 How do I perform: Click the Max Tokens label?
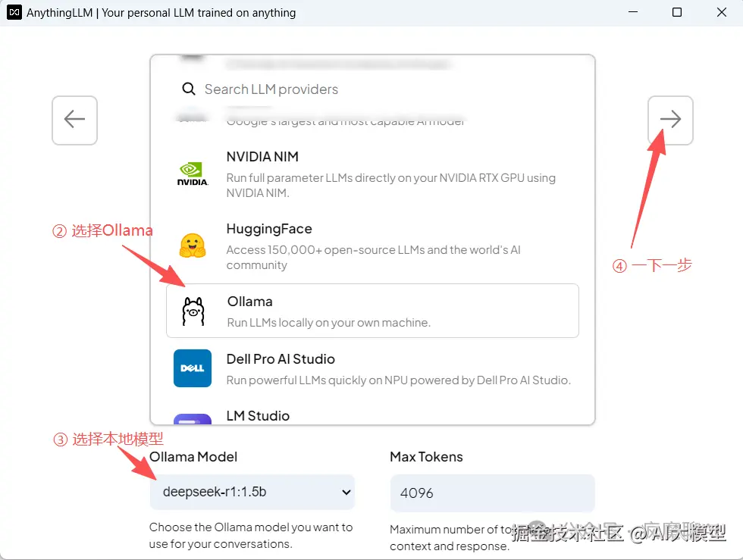point(426,457)
